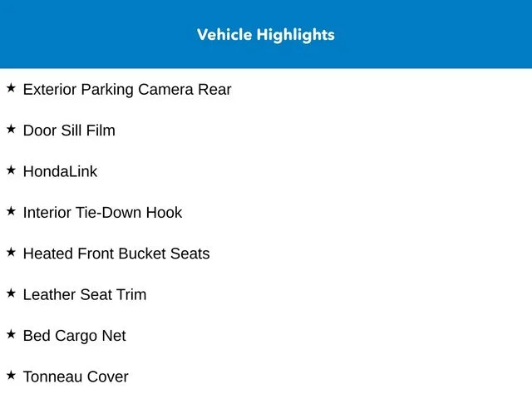The image size is (532, 399).
Task: Select the star icon next to HondaLink
Action: [x=11, y=170]
